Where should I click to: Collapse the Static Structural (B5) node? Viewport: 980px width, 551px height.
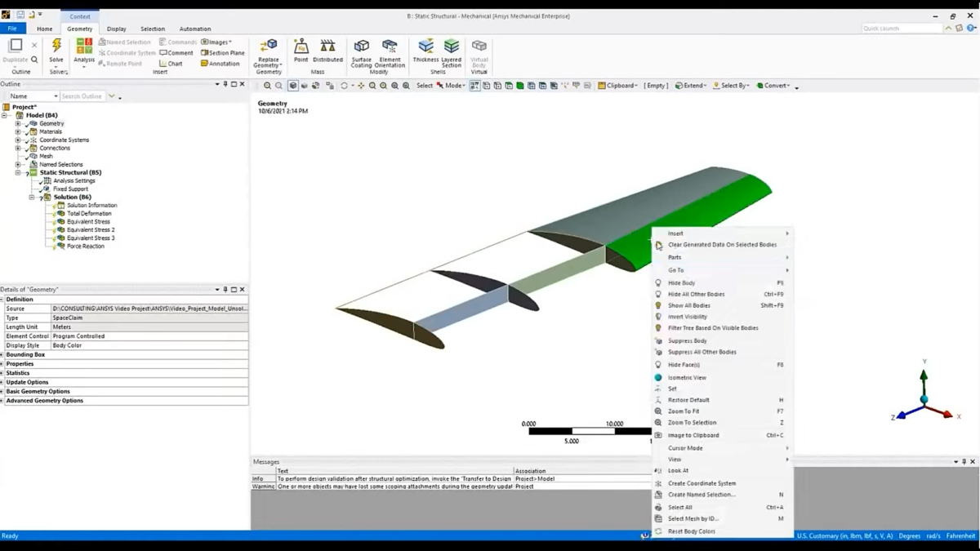click(x=18, y=172)
